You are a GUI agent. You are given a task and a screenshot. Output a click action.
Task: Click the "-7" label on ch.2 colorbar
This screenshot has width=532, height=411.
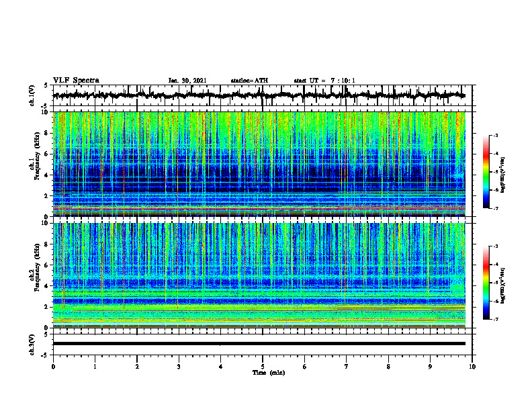point(496,320)
